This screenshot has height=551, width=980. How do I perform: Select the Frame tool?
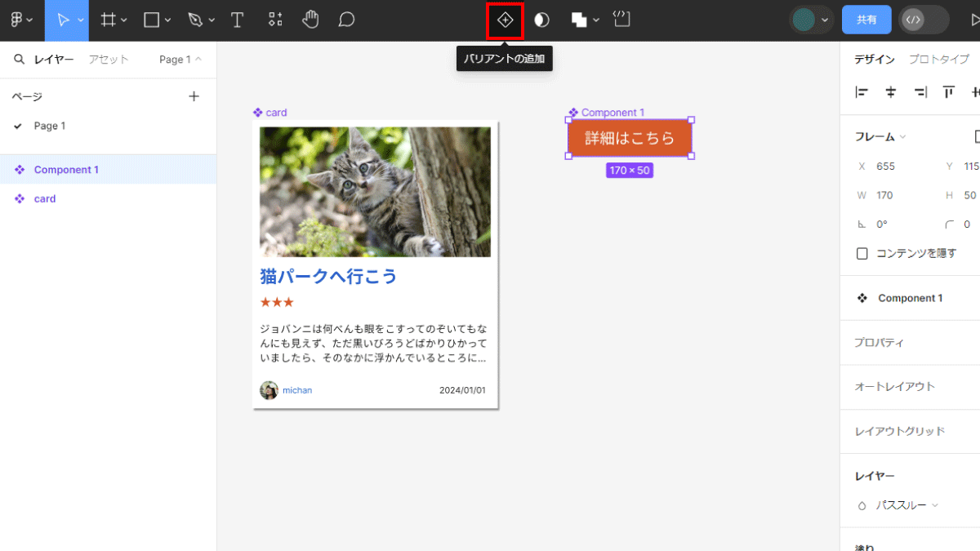pyautogui.click(x=108, y=20)
